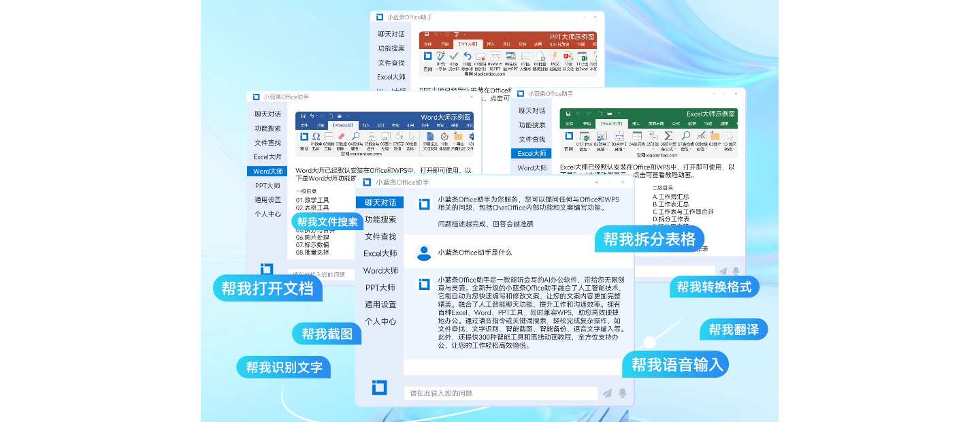980x422 pixels.
Task: Click the paper plane send icon
Action: (x=607, y=393)
